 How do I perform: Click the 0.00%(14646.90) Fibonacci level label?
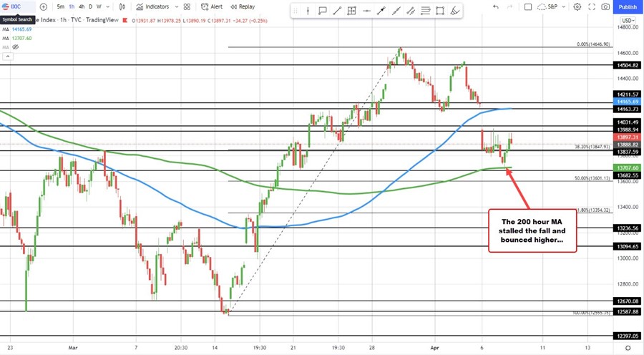click(x=593, y=44)
